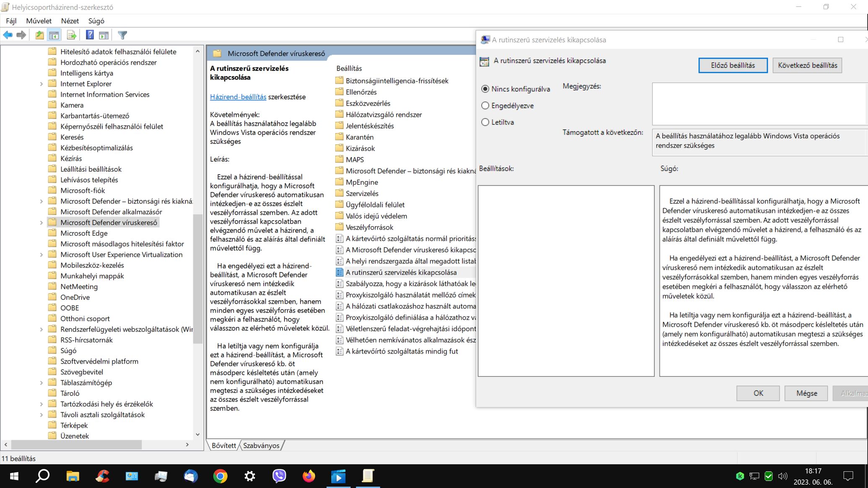Click the Back arrow toolbar icon
Image resolution: width=868 pixels, height=488 pixels.
[8, 35]
